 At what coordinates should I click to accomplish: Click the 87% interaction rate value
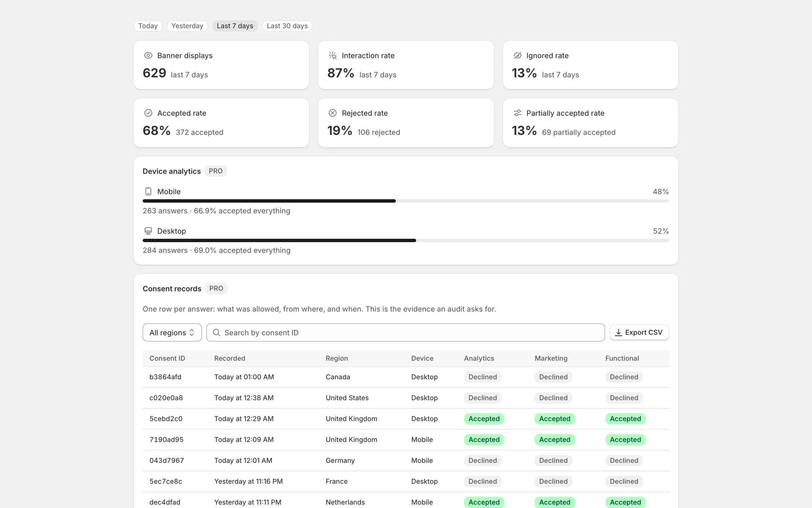tap(341, 73)
